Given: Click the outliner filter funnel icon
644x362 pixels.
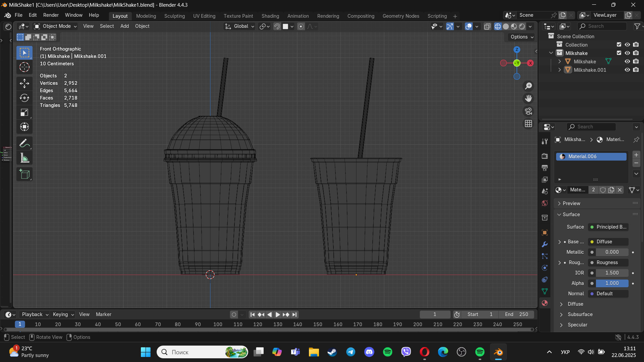Looking at the screenshot, I should click(637, 26).
